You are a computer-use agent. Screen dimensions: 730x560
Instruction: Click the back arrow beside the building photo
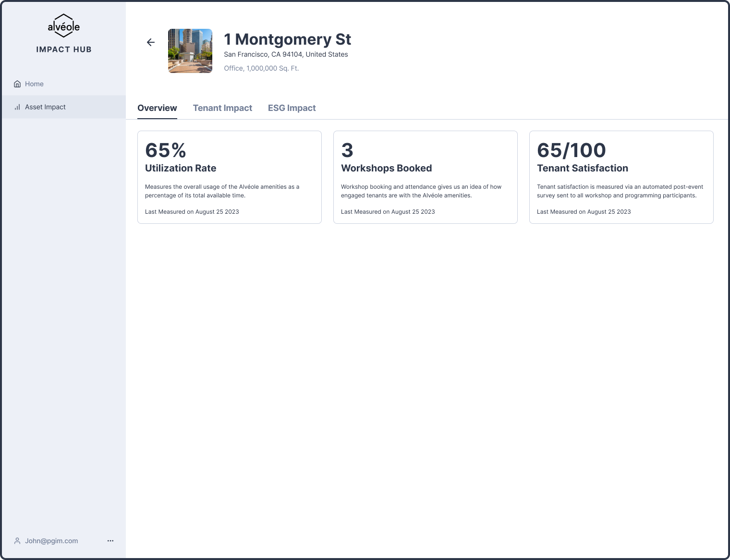pos(151,42)
